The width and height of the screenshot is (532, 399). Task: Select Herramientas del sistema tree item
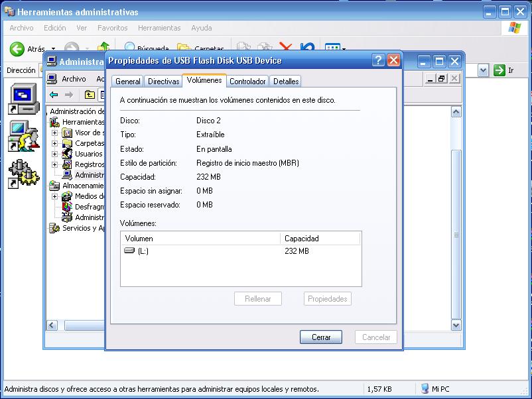tap(83, 122)
